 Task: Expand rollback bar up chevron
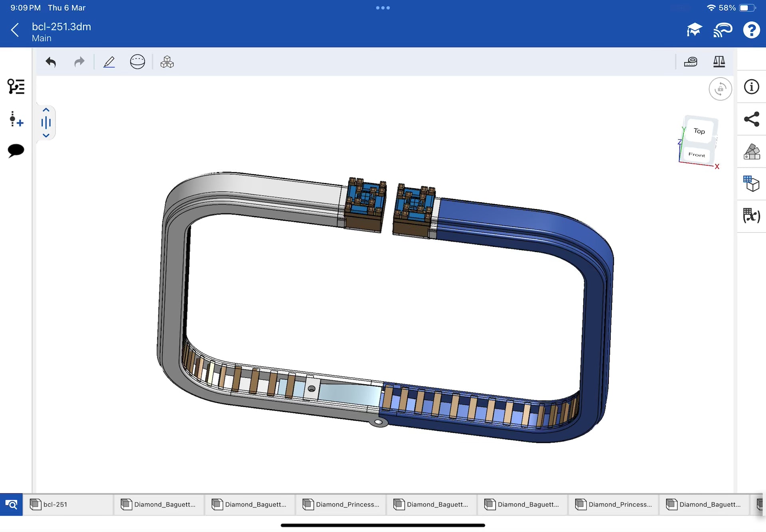[x=46, y=110]
